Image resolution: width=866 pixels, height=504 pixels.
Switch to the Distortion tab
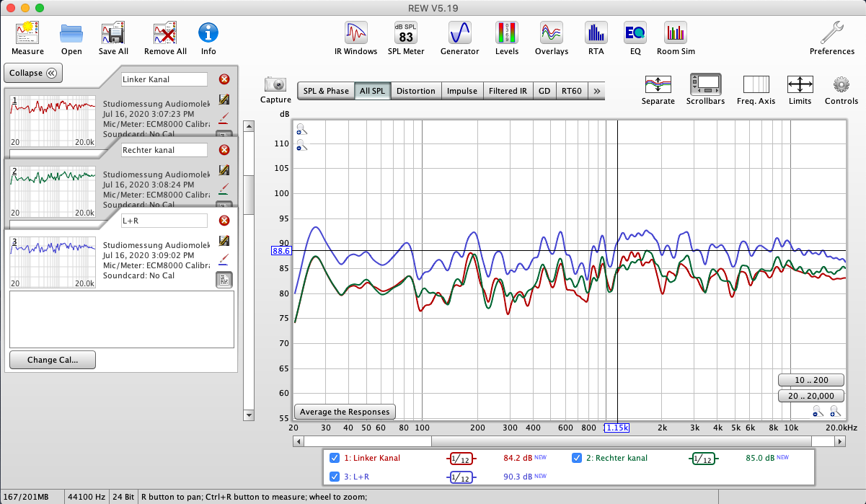(416, 91)
